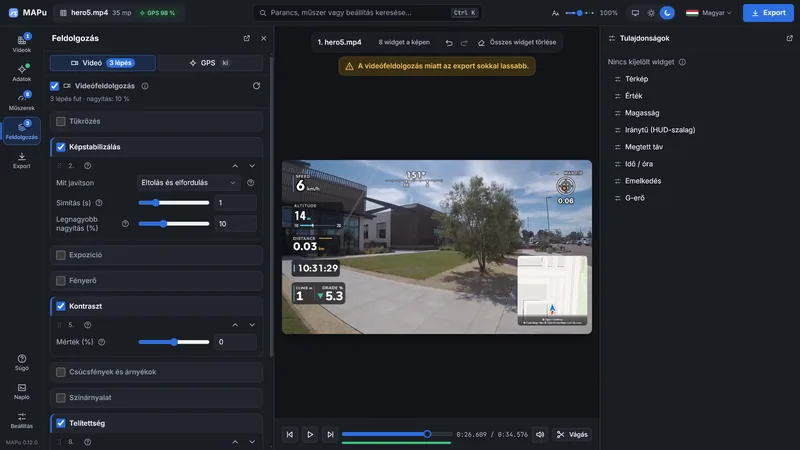Adjust the interface zoom slider
Image resolution: width=800 pixels, height=450 pixels.
tap(580, 13)
